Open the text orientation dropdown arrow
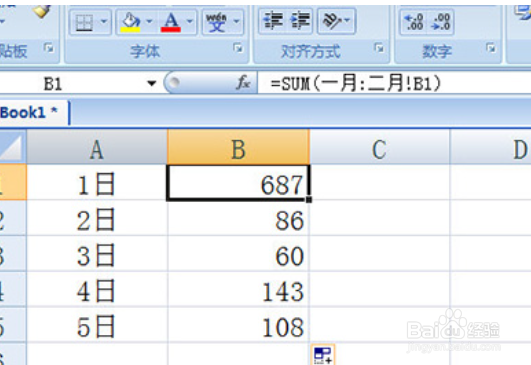Image resolution: width=531 pixels, height=365 pixels. (347, 21)
